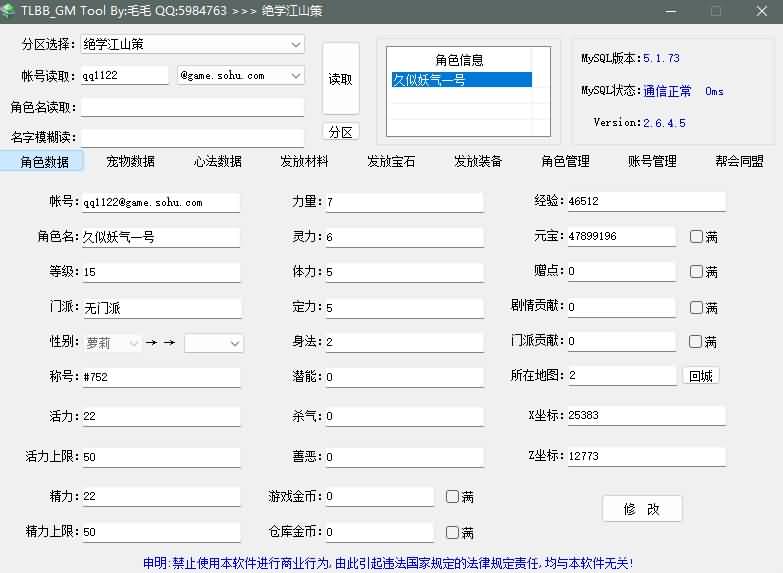Viewport: 783px width, 573px height.
Task: Click the 通信正常 MySQL status text
Action: point(667,91)
